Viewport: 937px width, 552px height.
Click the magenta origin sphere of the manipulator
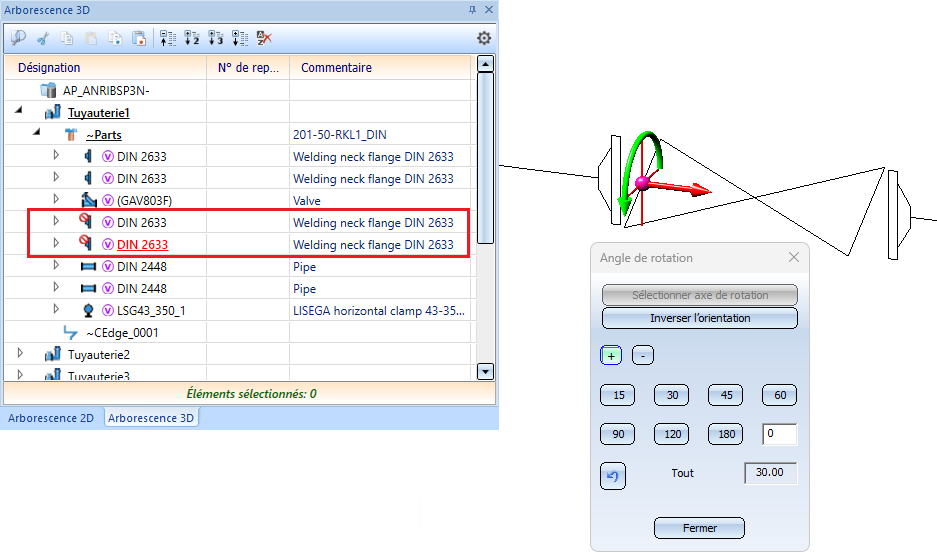[642, 183]
